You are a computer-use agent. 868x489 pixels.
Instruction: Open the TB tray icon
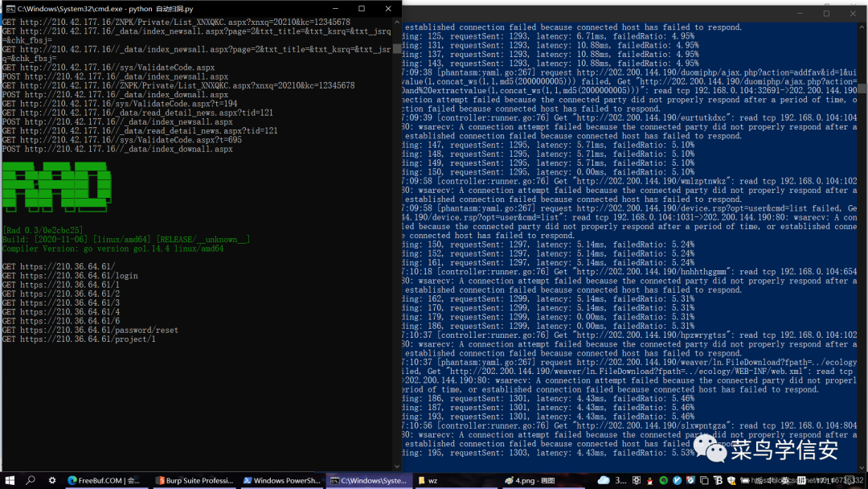click(x=718, y=480)
